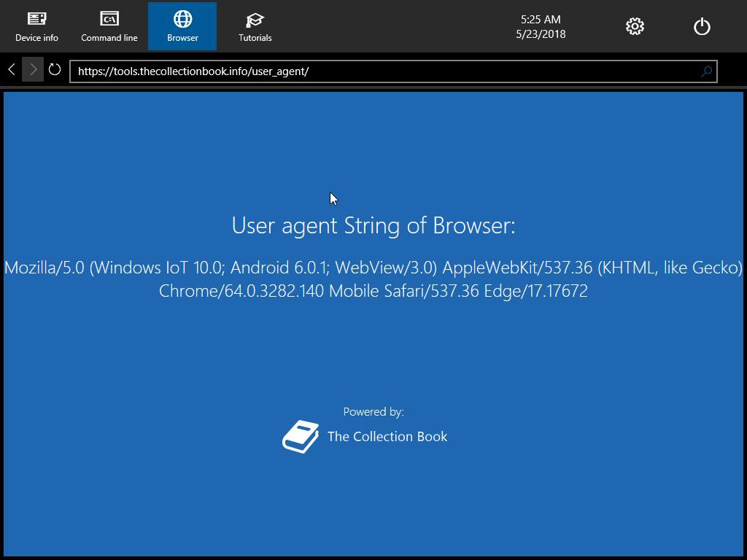Open the Device info tab

coord(36,26)
